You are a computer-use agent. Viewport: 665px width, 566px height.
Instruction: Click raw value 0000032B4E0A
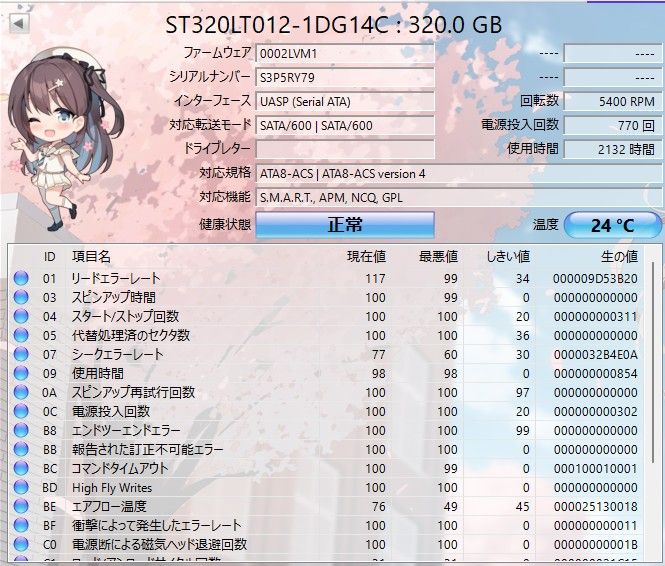pos(595,354)
